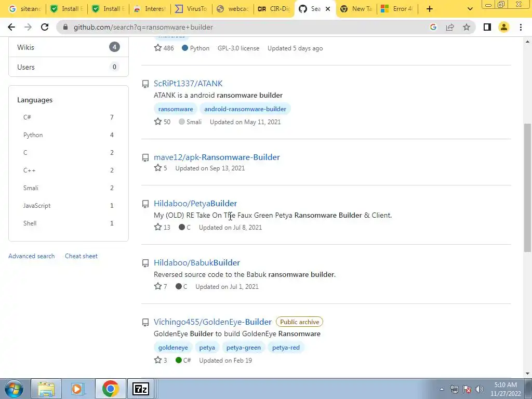The image size is (532, 399).
Task: Open 7-Zip from the taskbar
Action: 141,389
